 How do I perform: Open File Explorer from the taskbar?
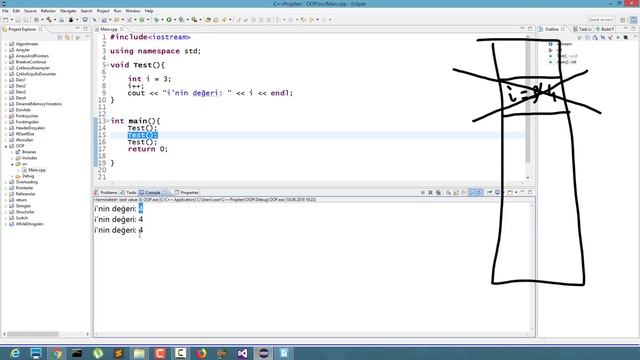139,353
